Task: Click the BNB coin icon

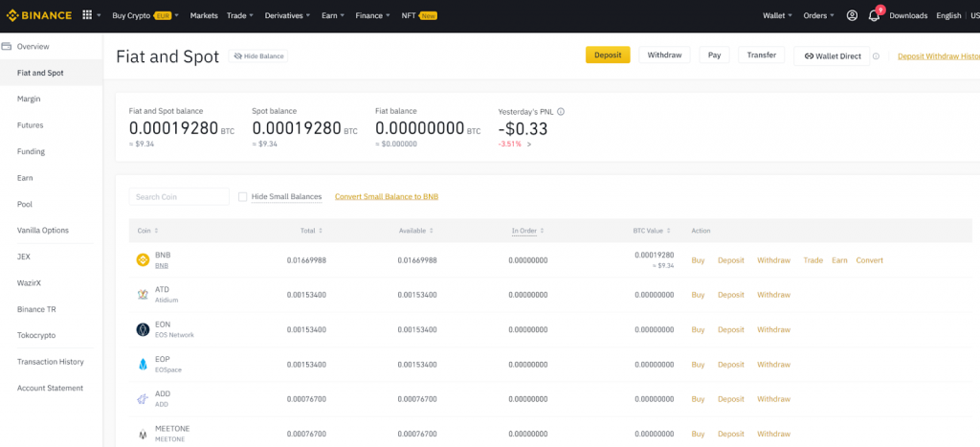Action: tap(143, 260)
